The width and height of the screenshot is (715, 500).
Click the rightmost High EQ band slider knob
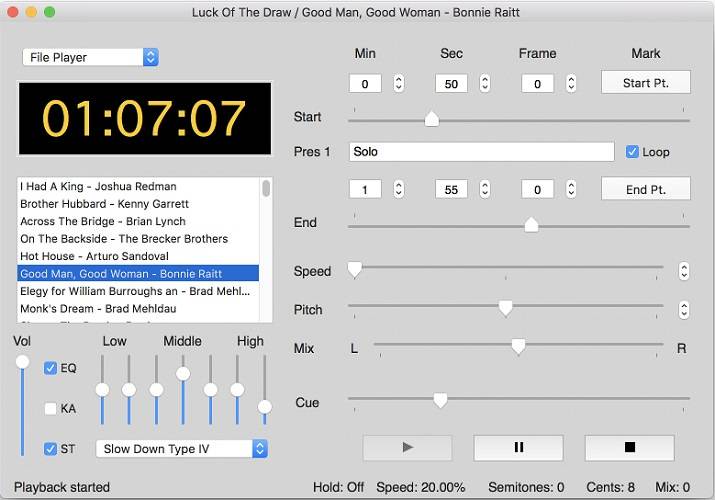pyautogui.click(x=264, y=407)
